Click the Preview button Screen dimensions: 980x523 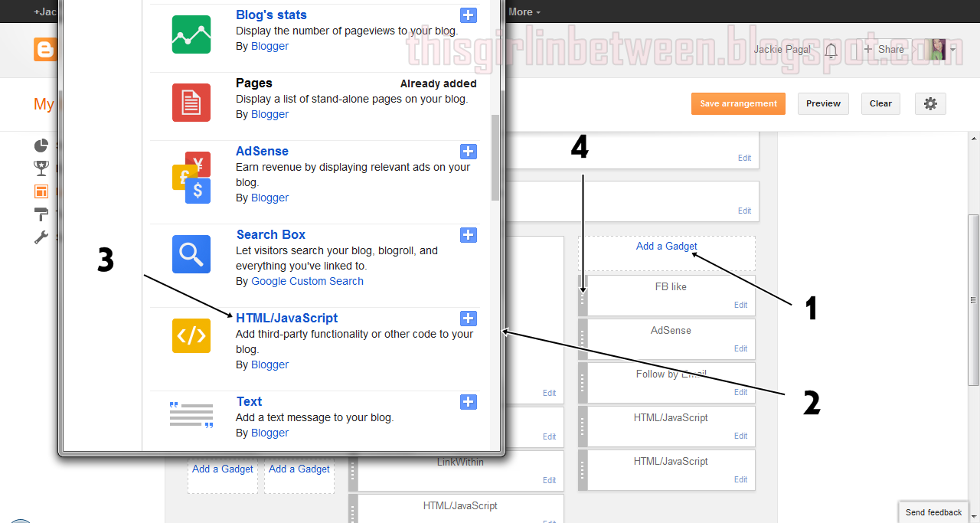pyautogui.click(x=823, y=103)
